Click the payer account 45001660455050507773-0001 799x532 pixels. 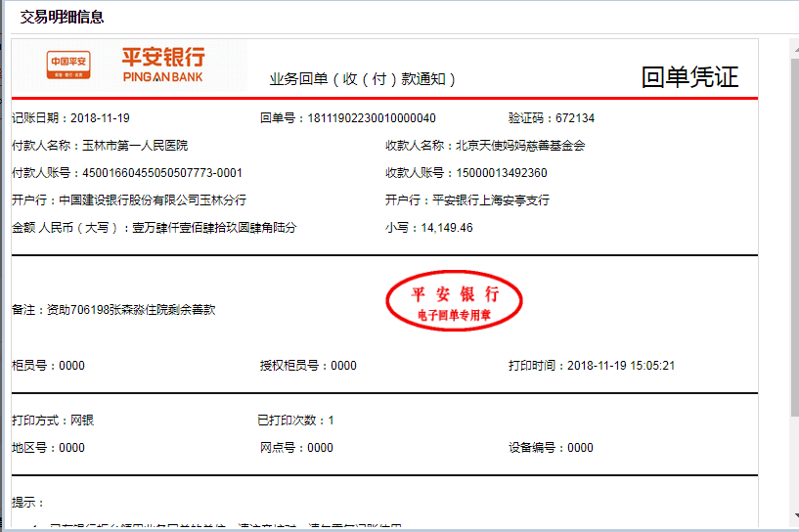pyautogui.click(x=162, y=173)
